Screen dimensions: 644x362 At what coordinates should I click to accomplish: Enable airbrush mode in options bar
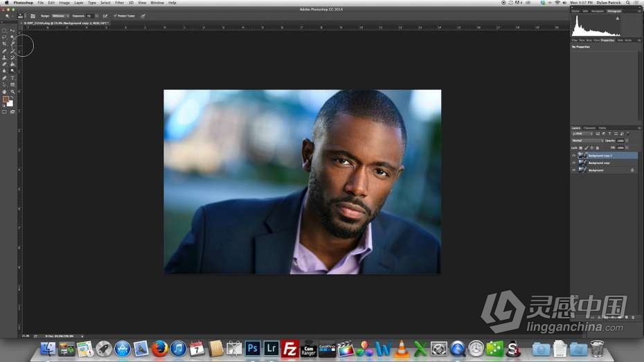105,16
